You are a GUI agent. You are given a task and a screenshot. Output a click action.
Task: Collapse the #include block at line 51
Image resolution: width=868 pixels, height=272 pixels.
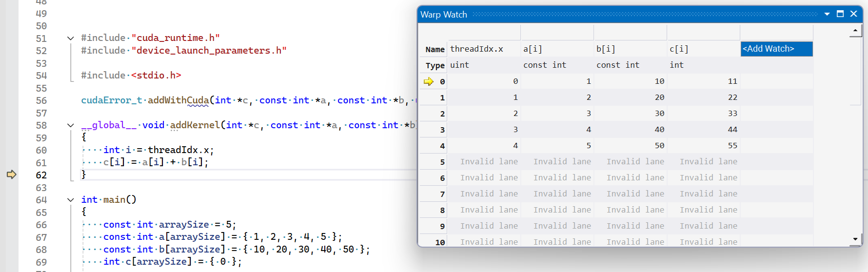pos(71,38)
